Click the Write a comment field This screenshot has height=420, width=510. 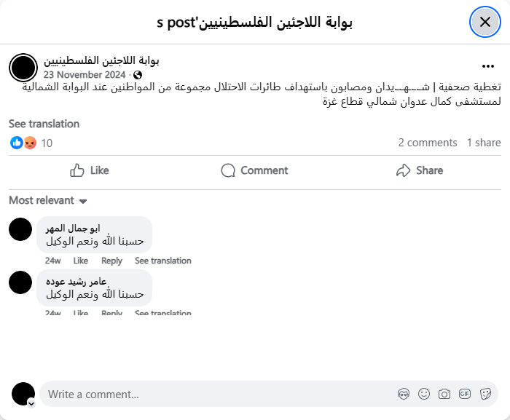[219, 394]
